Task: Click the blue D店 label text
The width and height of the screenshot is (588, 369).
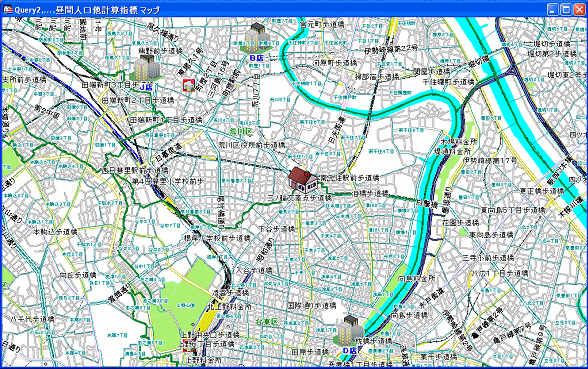Action: 350,350
